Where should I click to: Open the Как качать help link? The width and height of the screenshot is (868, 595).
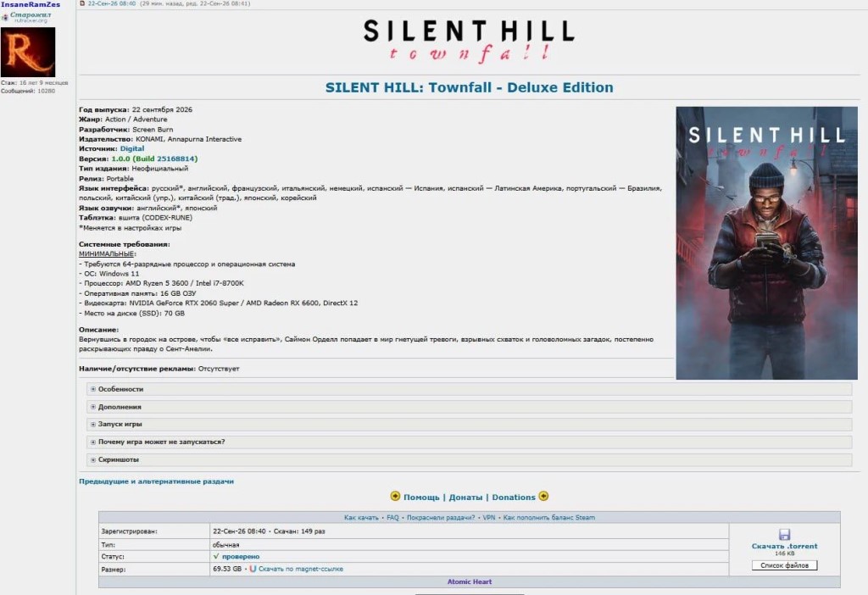[361, 518]
